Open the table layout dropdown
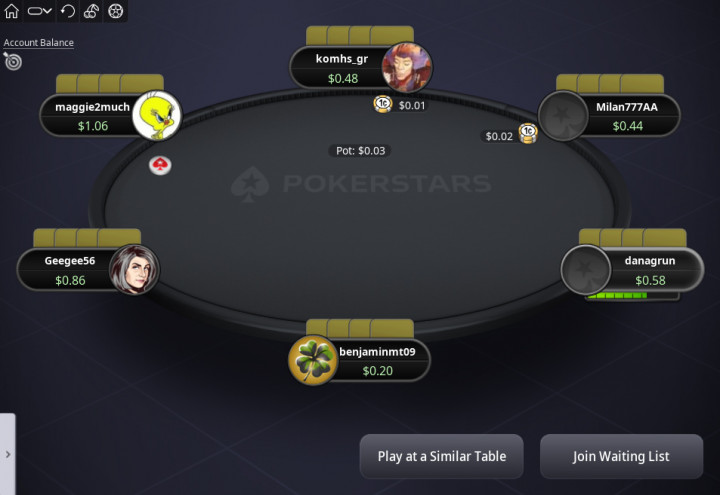The height and width of the screenshot is (495, 720). 39,11
